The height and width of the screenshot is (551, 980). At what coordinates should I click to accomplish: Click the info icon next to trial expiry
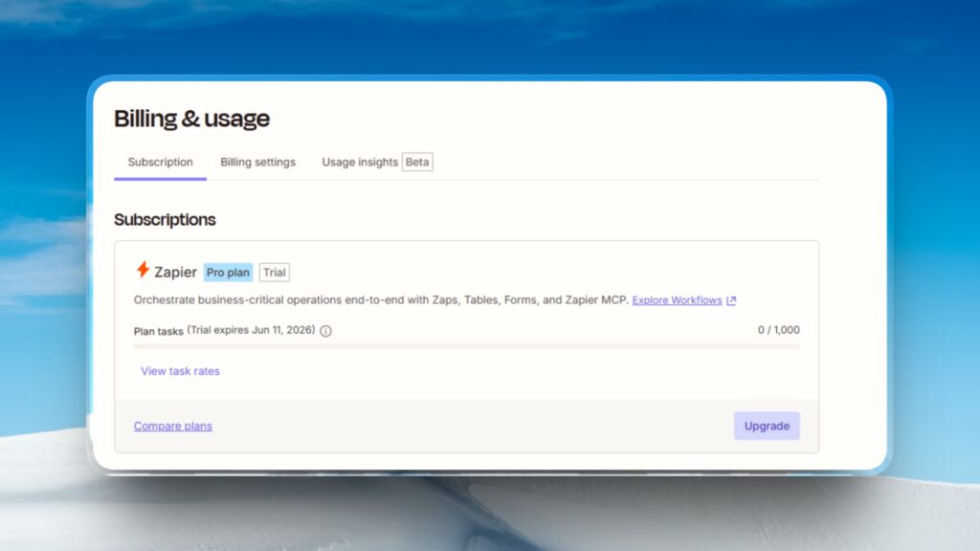point(325,331)
